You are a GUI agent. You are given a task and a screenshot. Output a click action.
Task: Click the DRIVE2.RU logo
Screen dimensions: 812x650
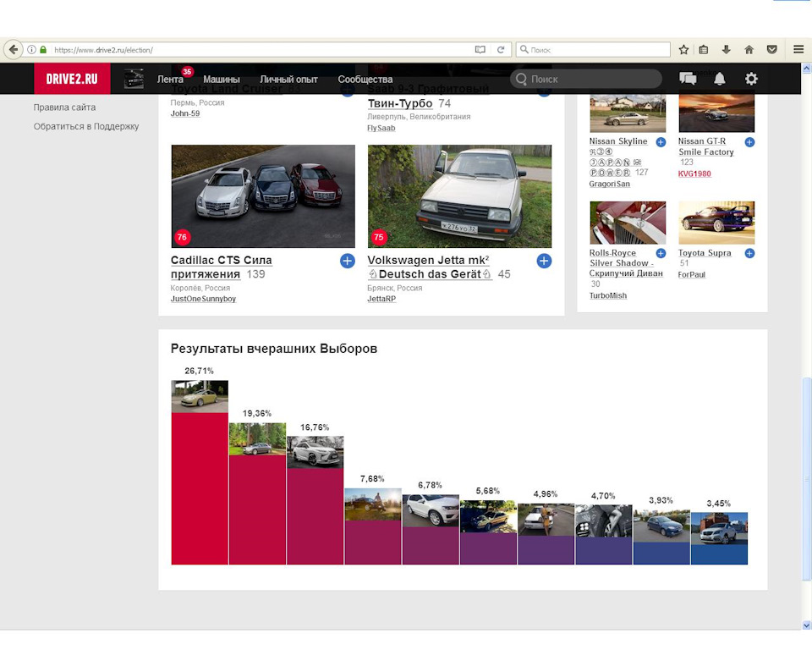[72, 79]
